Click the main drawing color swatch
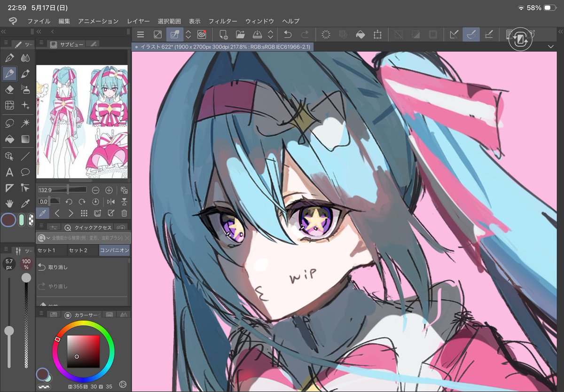The height and width of the screenshot is (392, 564). click(8, 220)
